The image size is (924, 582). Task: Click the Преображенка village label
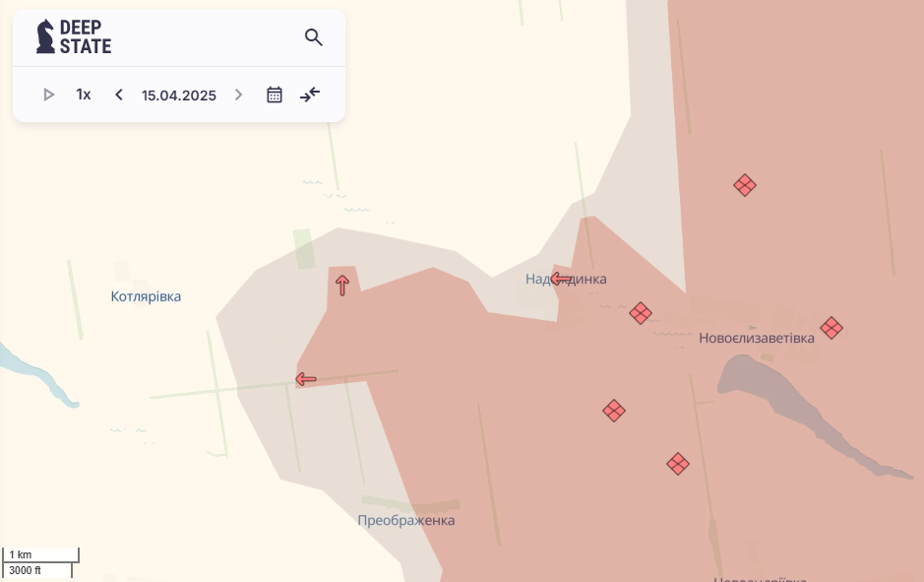[x=406, y=520]
